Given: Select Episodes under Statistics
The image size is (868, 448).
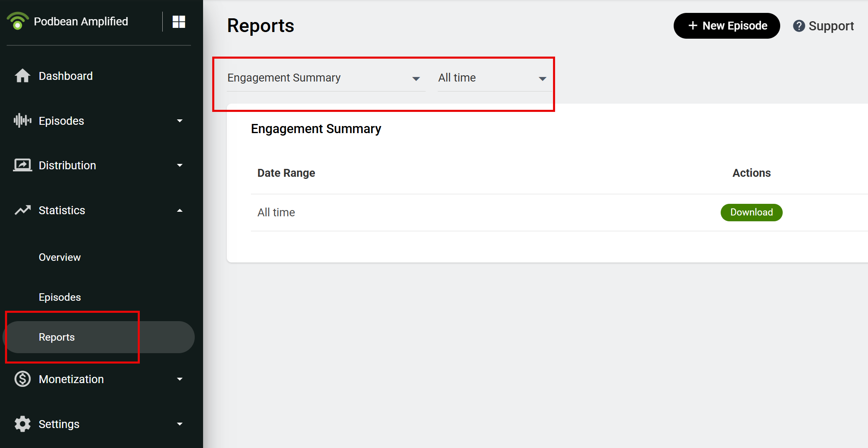Looking at the screenshot, I should pyautogui.click(x=60, y=297).
